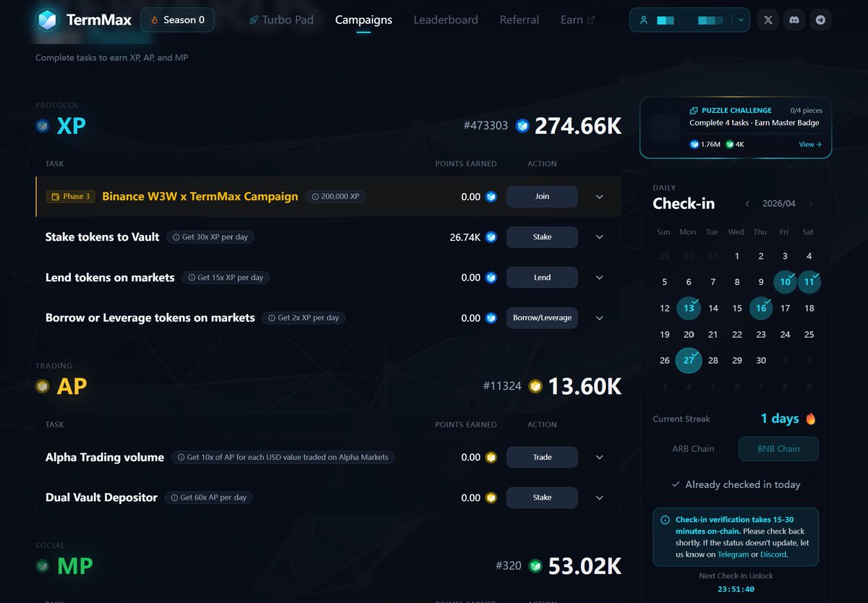868x603 pixels.
Task: Click checked-in day 16 on calendar
Action: pyautogui.click(x=761, y=308)
